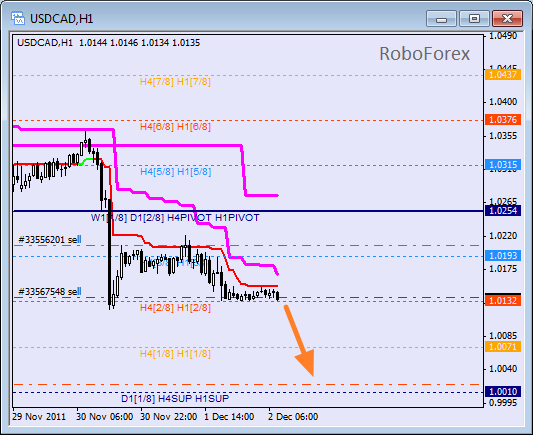Image resolution: width=533 pixels, height=435 pixels.
Task: Click the 1.0132 price tag on scale
Action: [503, 300]
